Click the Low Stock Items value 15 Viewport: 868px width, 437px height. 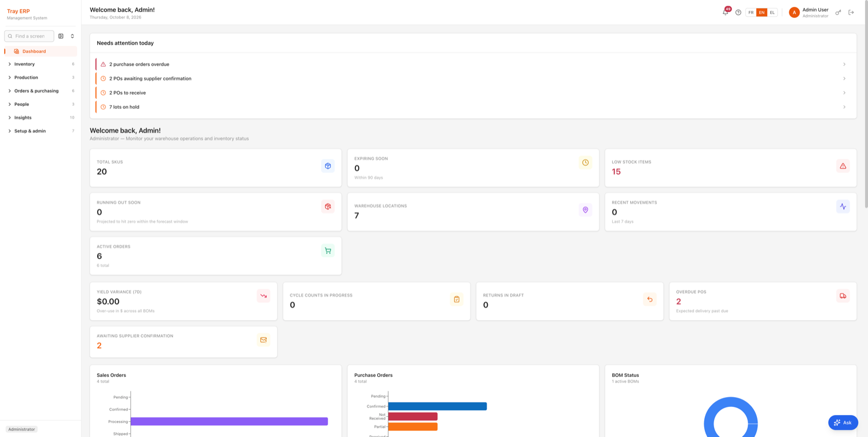(616, 172)
